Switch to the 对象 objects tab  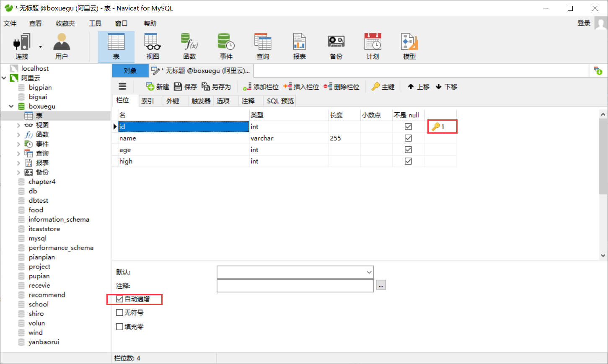pos(130,71)
